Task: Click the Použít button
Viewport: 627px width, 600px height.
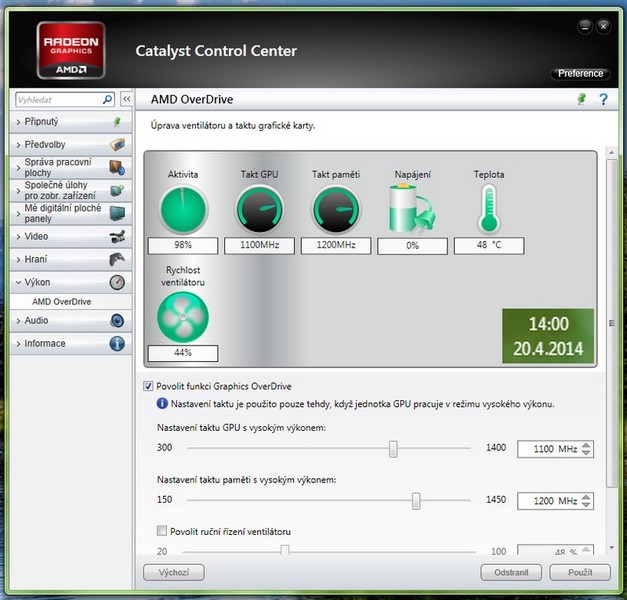Action: click(x=580, y=573)
